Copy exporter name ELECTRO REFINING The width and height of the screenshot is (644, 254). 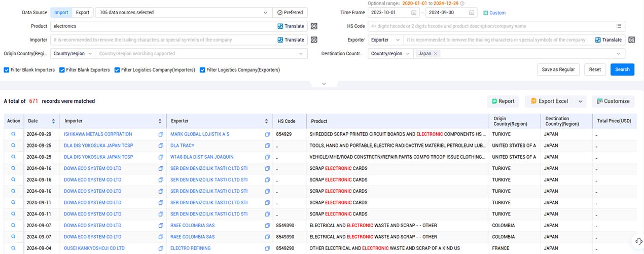coord(267,248)
